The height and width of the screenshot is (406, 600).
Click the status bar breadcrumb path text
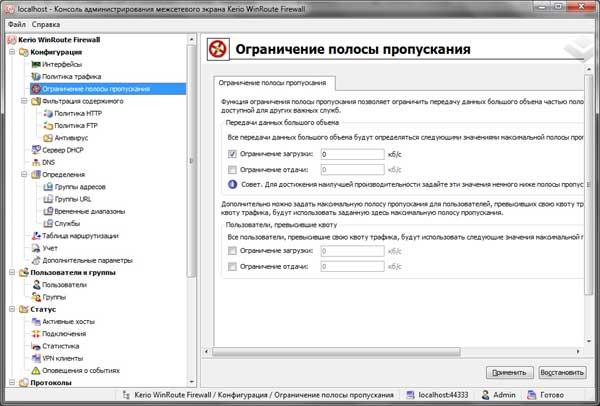point(264,395)
